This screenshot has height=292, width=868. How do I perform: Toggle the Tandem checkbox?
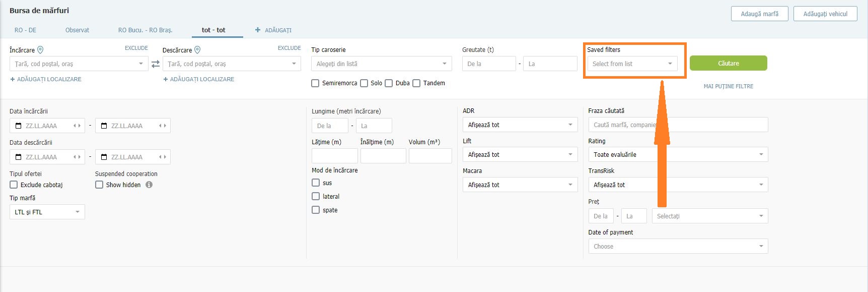tap(416, 83)
